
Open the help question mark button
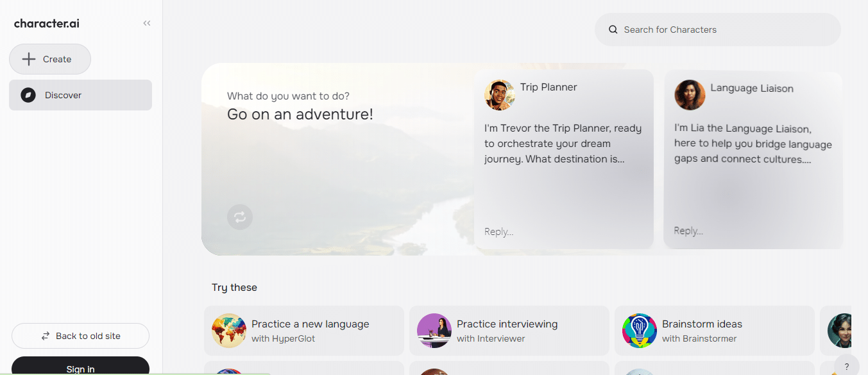(847, 366)
